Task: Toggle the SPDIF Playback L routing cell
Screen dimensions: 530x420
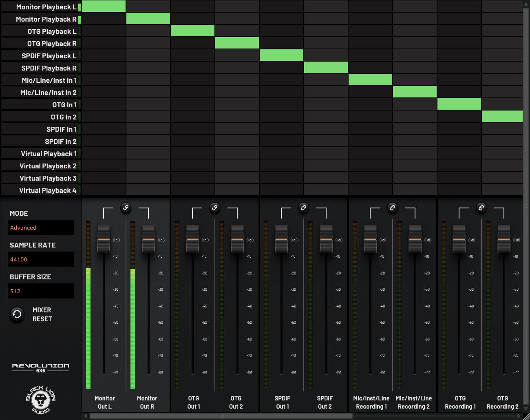Action: pos(281,55)
